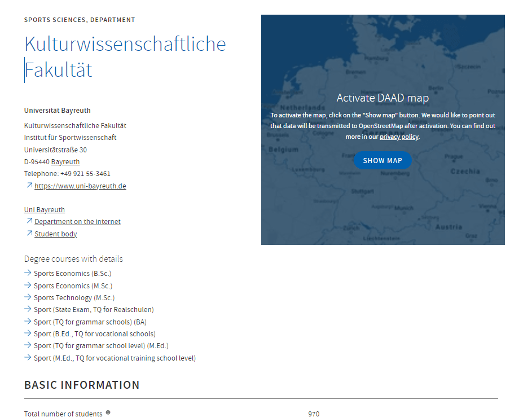The height and width of the screenshot is (417, 532).
Task: Click the Degree courses with details heading
Action: [x=73, y=259]
